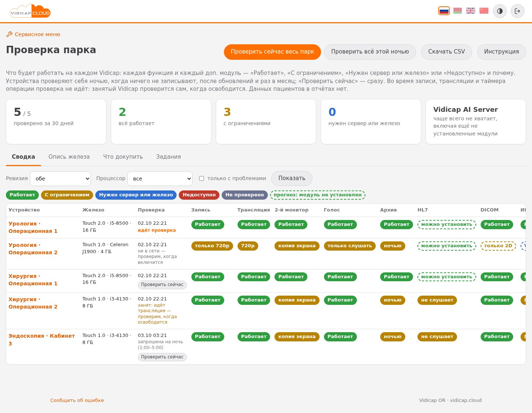Download the CSV file

(x=446, y=52)
